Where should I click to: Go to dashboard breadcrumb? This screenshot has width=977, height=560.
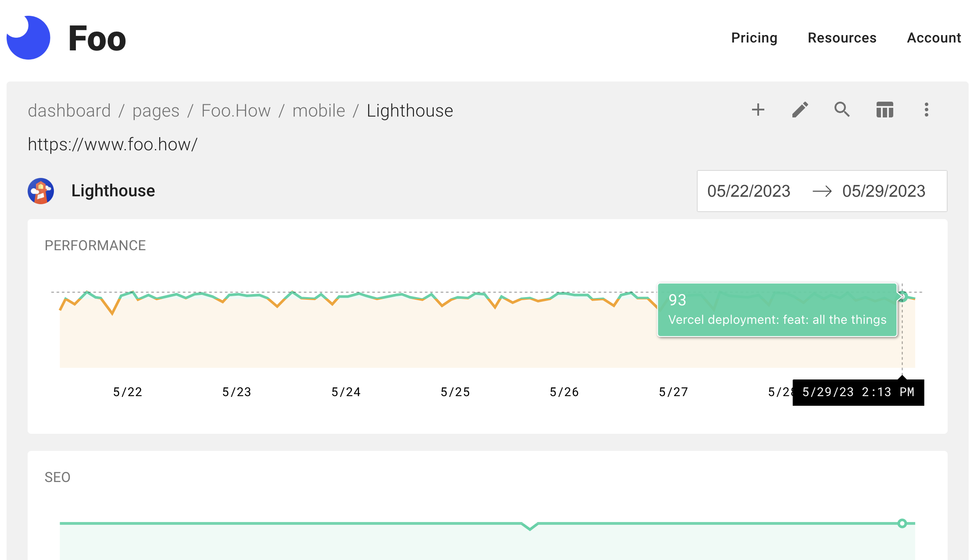click(x=69, y=111)
